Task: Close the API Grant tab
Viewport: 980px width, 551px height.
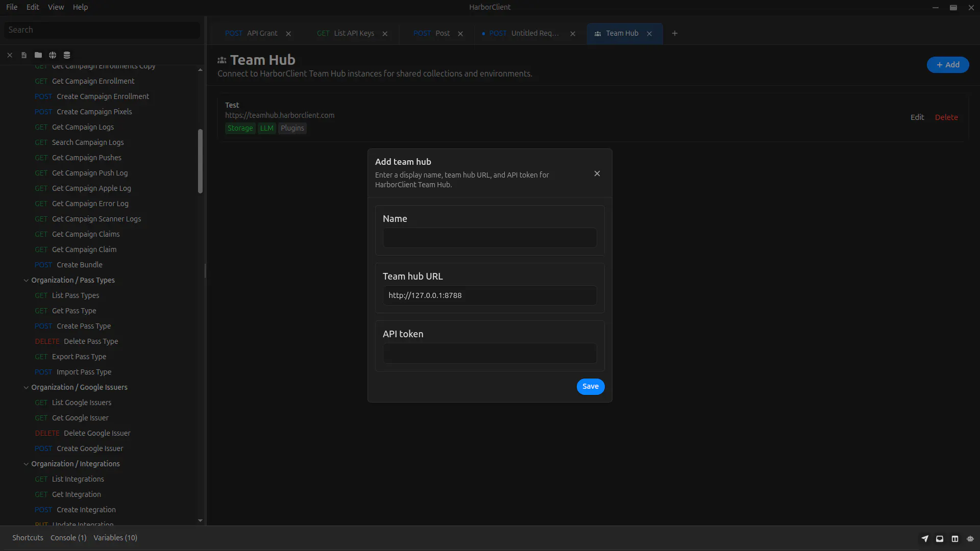Action: click(x=288, y=34)
